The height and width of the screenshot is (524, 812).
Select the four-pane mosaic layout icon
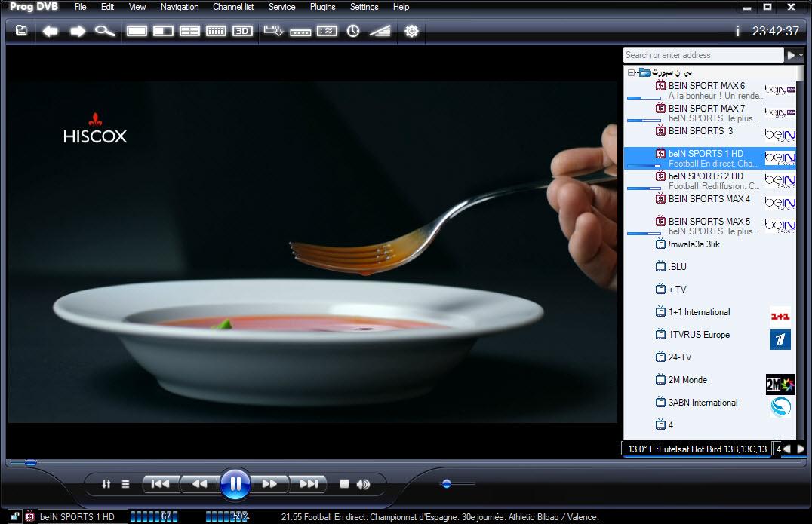pyautogui.click(x=189, y=31)
